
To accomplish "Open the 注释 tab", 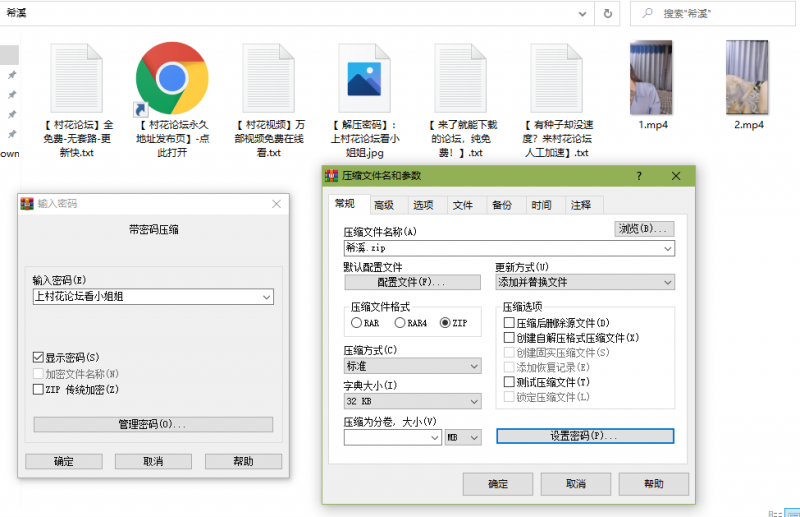I will 580,205.
